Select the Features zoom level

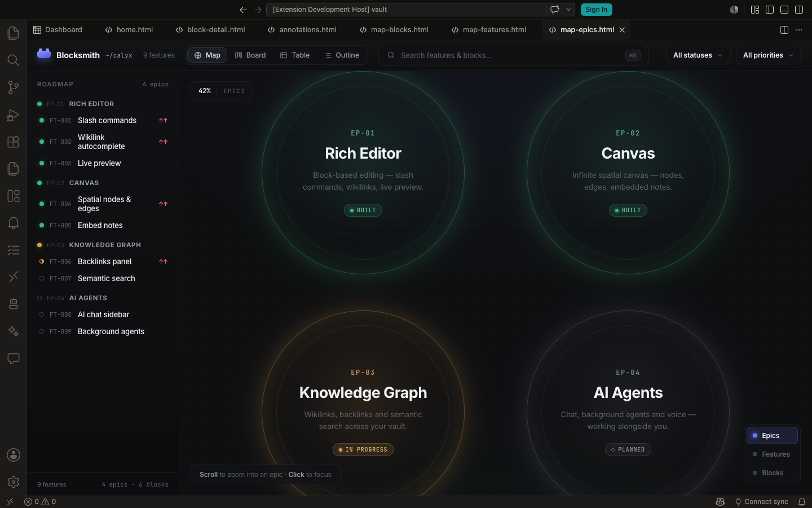pyautogui.click(x=772, y=454)
